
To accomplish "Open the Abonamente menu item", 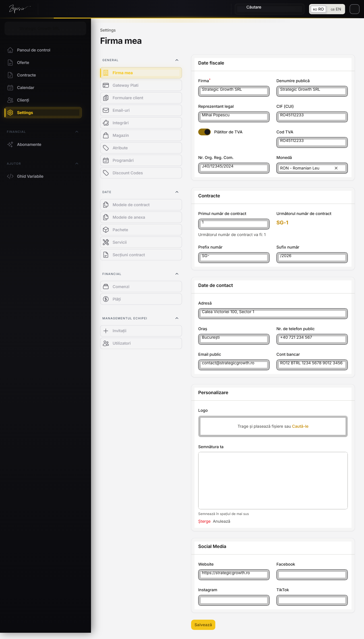I will pos(43,144).
